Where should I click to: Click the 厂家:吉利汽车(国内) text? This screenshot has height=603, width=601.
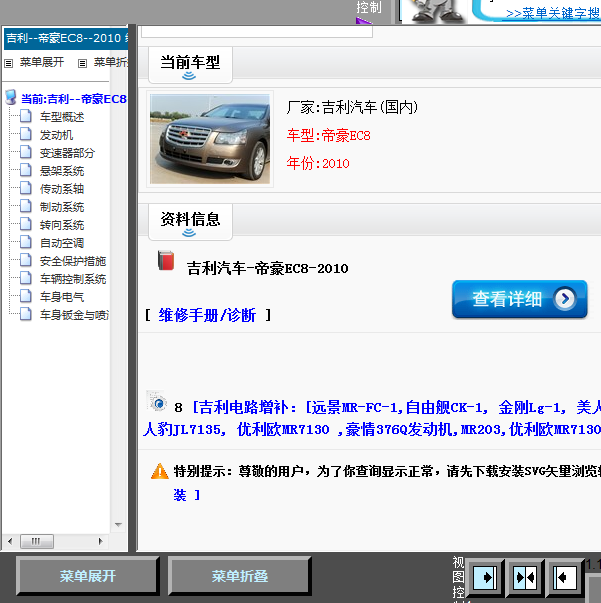point(352,107)
